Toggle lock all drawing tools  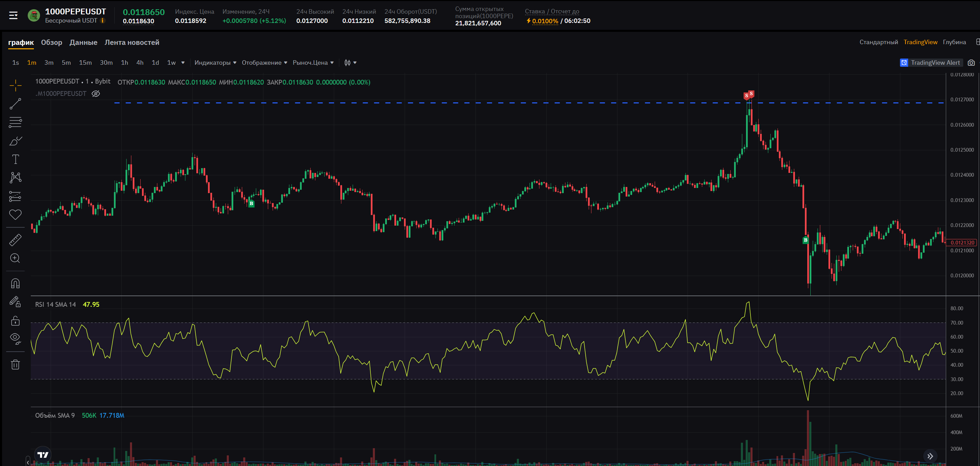15,321
